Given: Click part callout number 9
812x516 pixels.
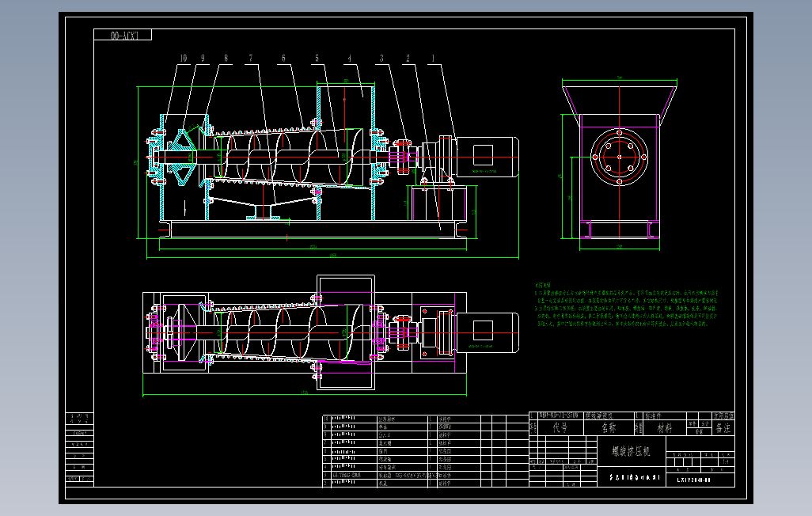Looking at the screenshot, I should point(203,59).
